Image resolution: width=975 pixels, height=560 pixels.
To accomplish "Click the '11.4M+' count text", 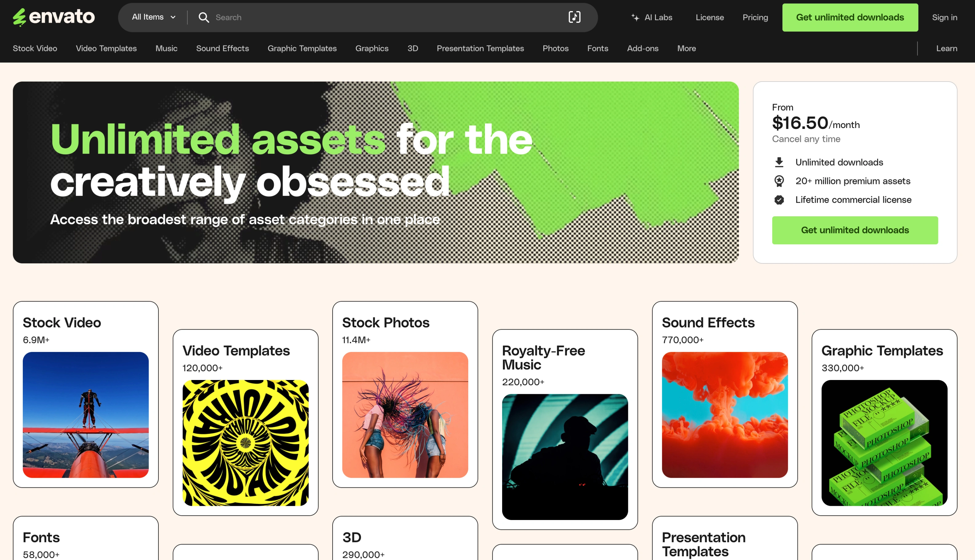I will (356, 340).
